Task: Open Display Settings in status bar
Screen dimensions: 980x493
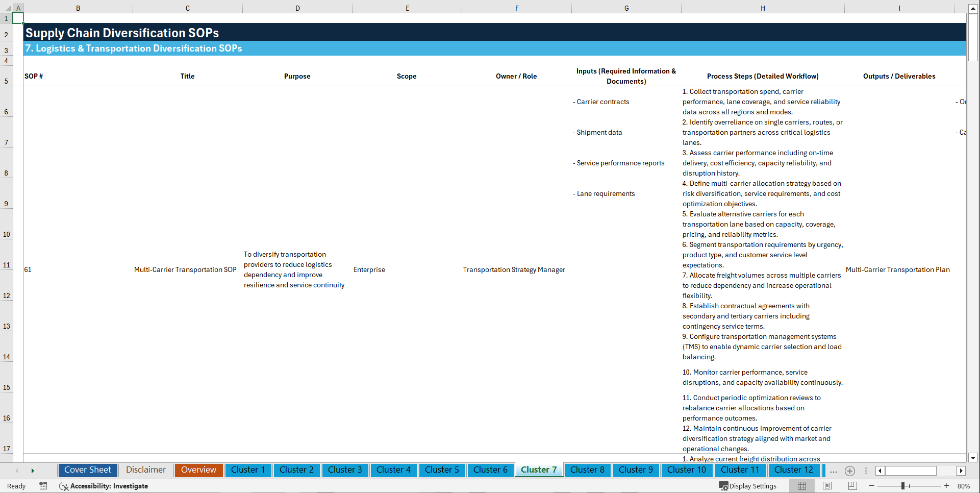Action: pyautogui.click(x=748, y=486)
